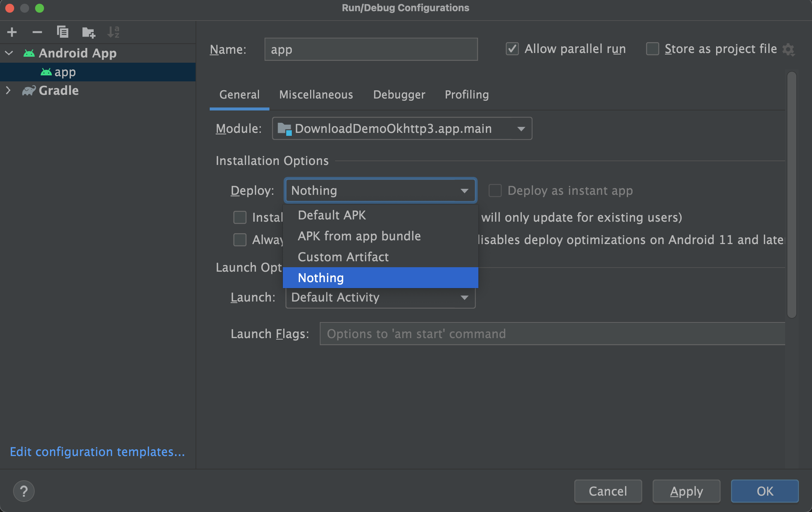Viewport: 812px width, 512px height.
Task: Click the green window zoom button
Action: [40, 8]
